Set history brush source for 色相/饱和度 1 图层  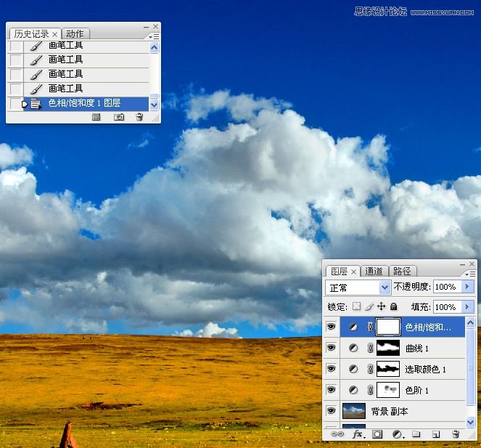[15, 104]
